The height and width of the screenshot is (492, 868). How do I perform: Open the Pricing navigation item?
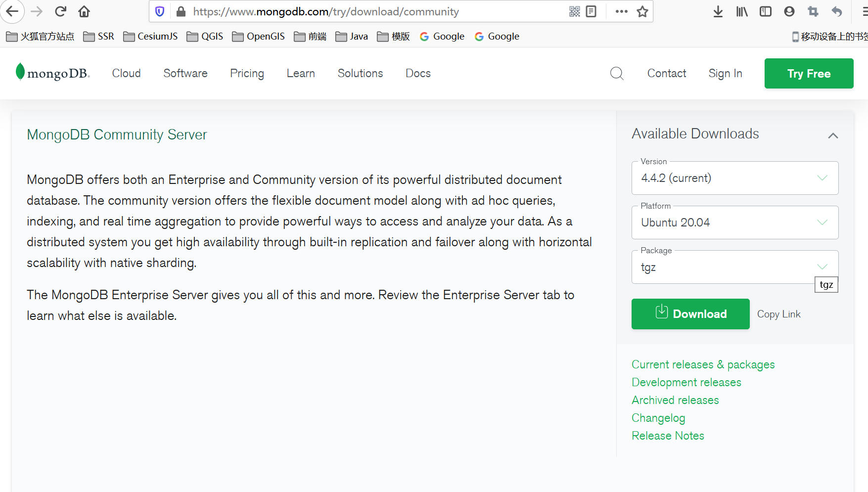point(247,73)
